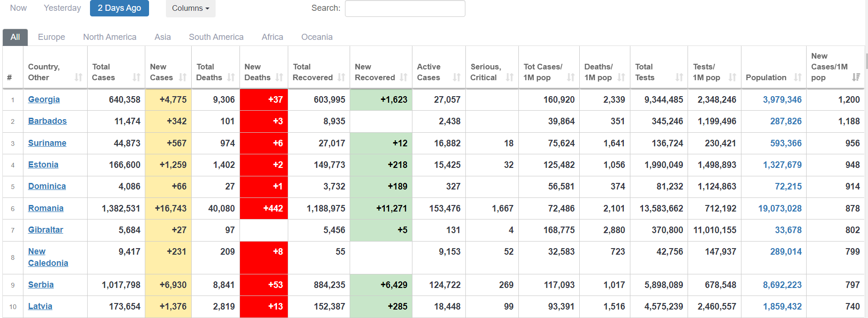Focus the Search input field
This screenshot has width=868, height=318.
[x=405, y=8]
